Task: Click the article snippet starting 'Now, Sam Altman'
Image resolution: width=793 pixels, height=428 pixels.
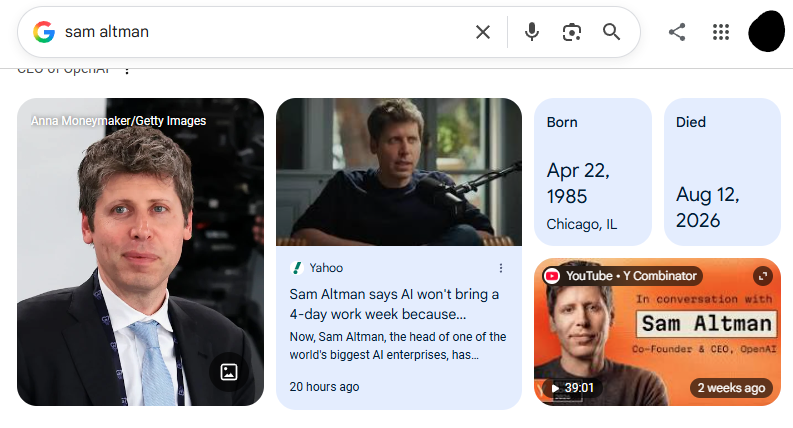Action: [398, 346]
